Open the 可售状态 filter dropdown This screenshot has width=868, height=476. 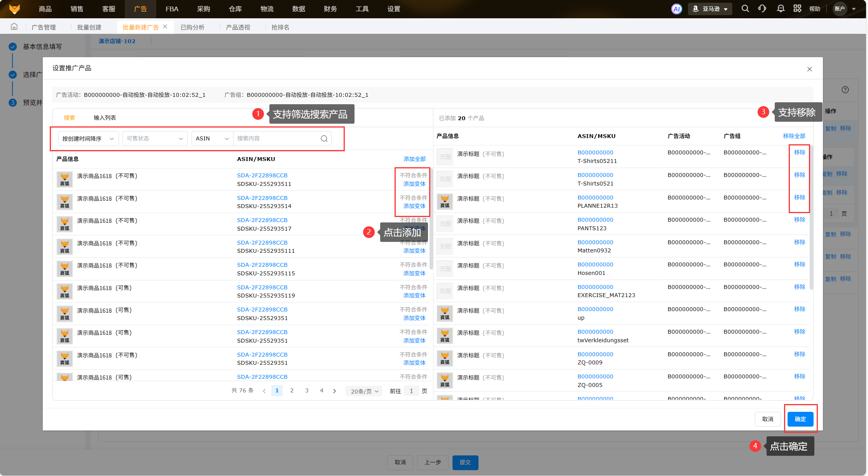(x=155, y=139)
